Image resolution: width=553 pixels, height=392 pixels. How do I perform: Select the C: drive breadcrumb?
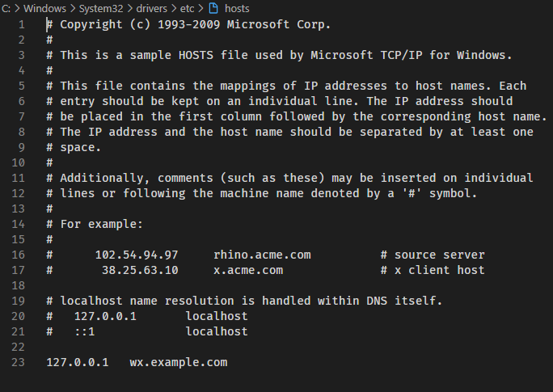pyautogui.click(x=6, y=8)
